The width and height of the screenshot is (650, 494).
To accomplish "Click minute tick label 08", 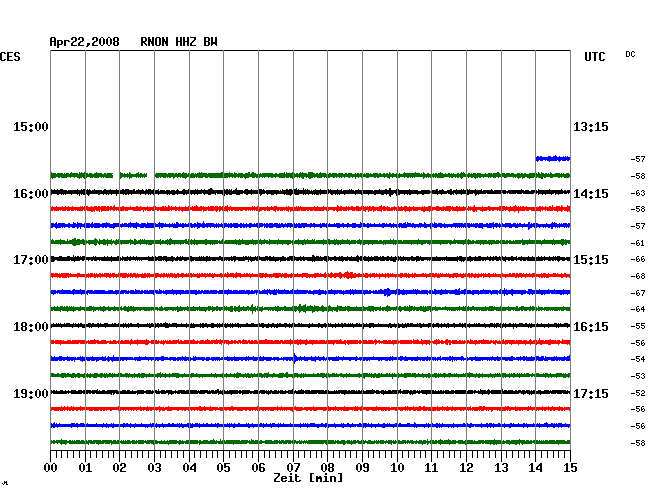I will click(327, 468).
